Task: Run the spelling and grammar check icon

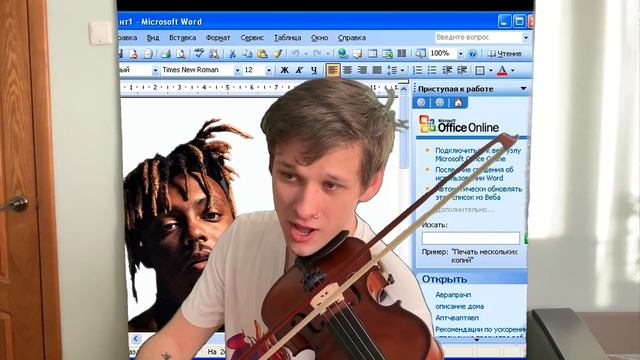Action: [199, 53]
